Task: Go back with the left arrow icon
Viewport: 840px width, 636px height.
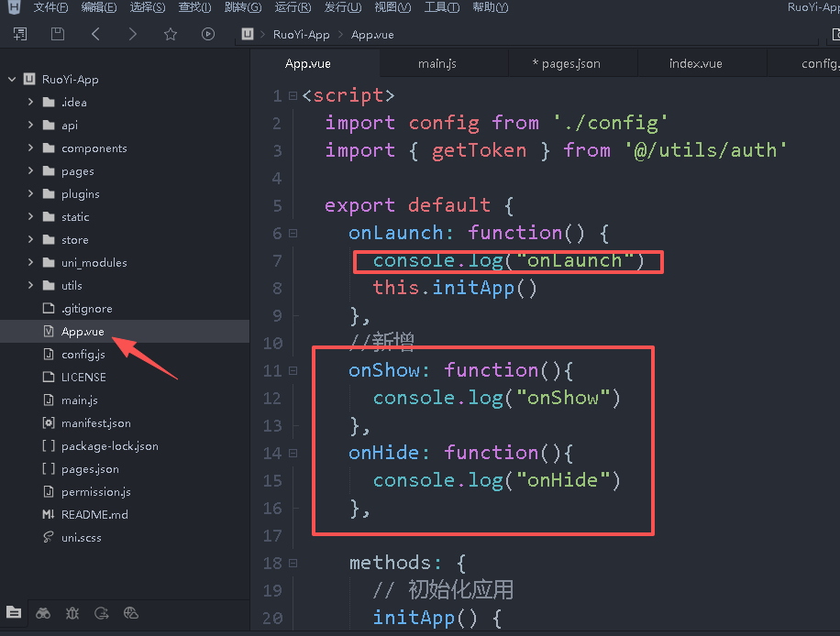Action: [x=95, y=34]
